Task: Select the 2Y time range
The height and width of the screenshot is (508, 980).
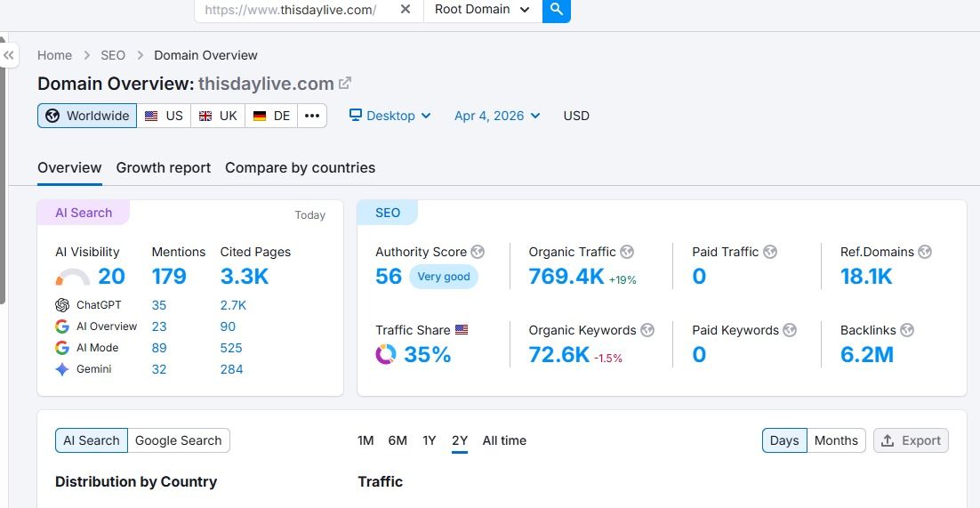Action: pyautogui.click(x=460, y=440)
